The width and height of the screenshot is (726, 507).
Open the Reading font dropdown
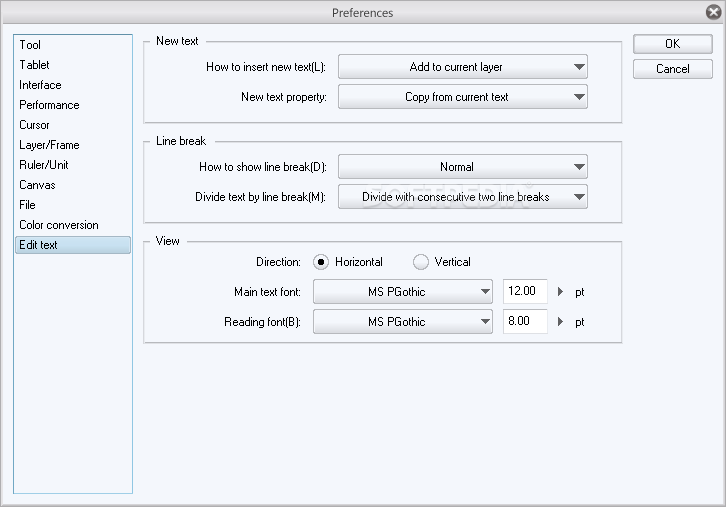(x=402, y=322)
